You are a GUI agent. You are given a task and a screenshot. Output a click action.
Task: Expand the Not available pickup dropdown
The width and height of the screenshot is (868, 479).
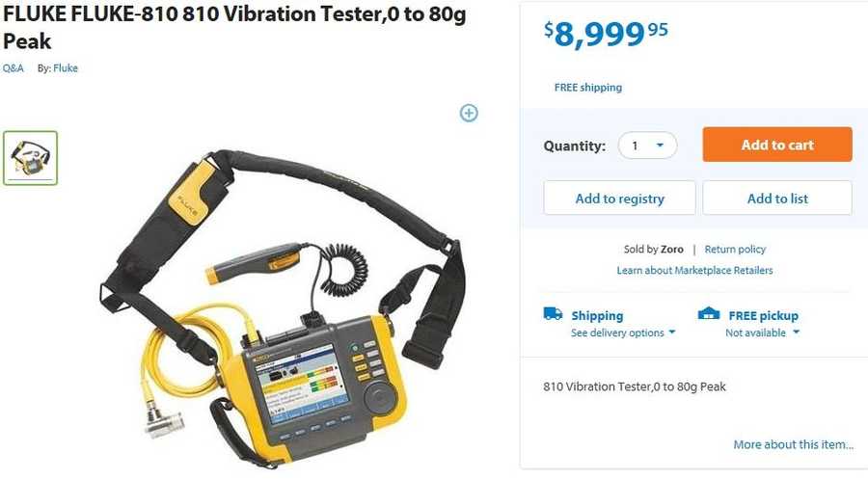click(x=762, y=333)
